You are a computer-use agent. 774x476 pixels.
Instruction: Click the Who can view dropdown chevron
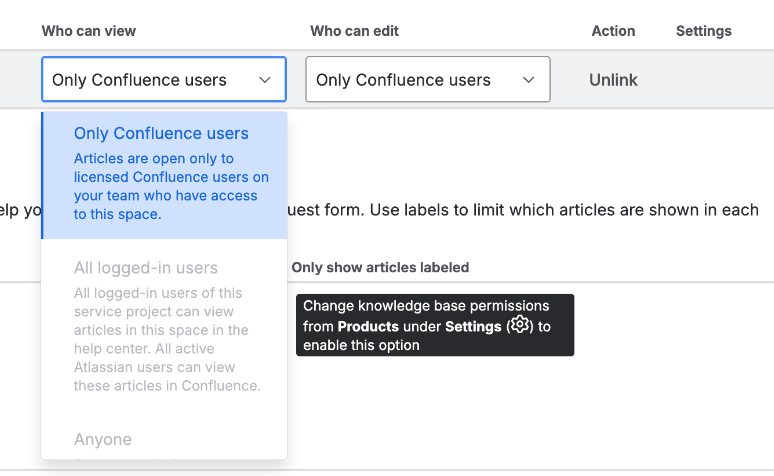[265, 80]
